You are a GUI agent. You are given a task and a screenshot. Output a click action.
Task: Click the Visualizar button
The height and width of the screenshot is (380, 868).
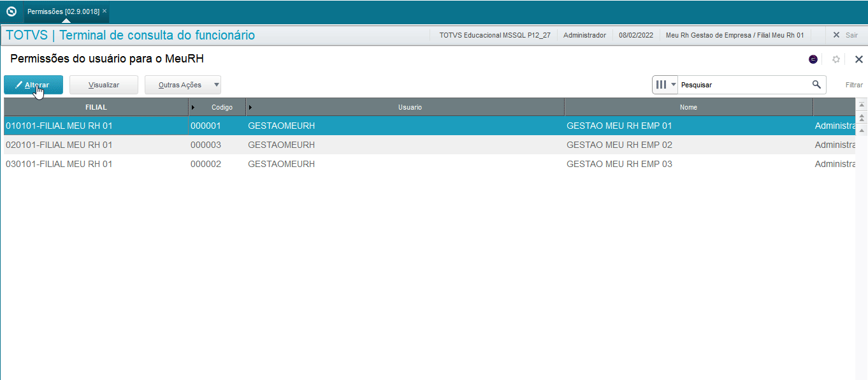104,85
